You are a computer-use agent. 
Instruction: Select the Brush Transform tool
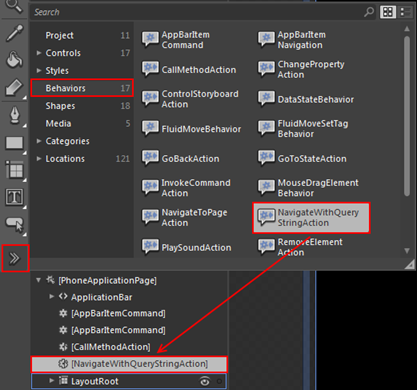(14, 87)
